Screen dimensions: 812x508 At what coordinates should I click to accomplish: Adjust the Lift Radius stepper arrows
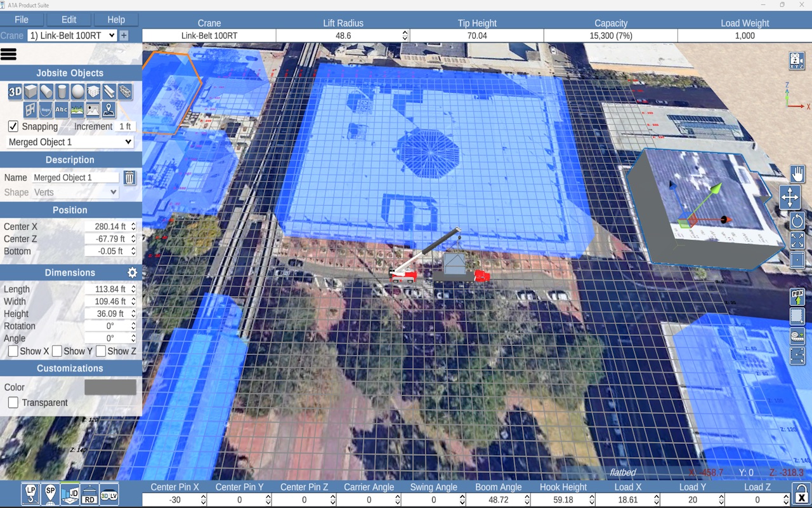click(x=405, y=36)
